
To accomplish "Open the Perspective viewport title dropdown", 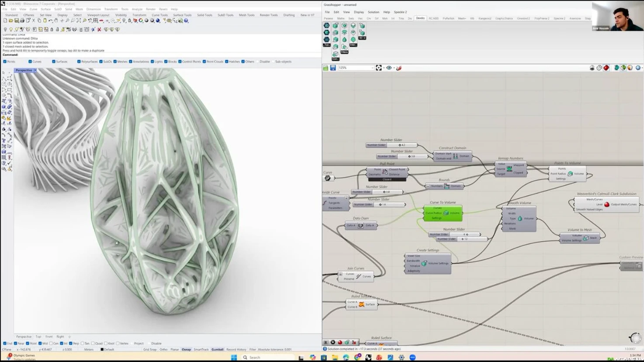I will (35, 70).
